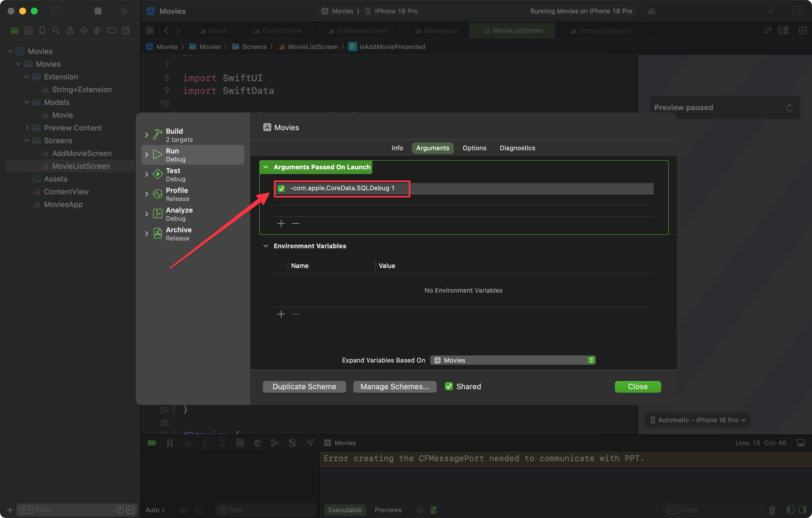Uncheck the CoreData SQLDebug argument checkbox
The height and width of the screenshot is (518, 812).
[281, 189]
